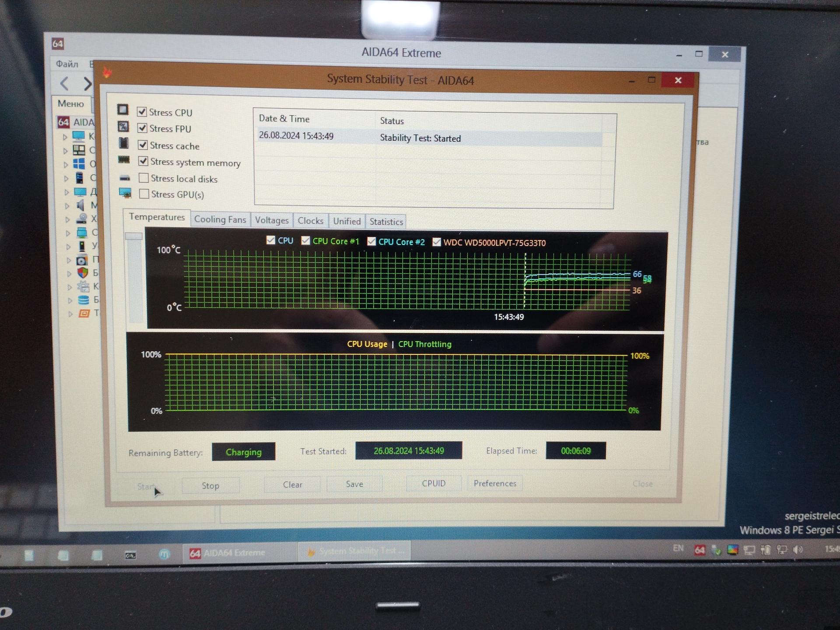
Task: Open the CPUID button
Action: (x=434, y=483)
